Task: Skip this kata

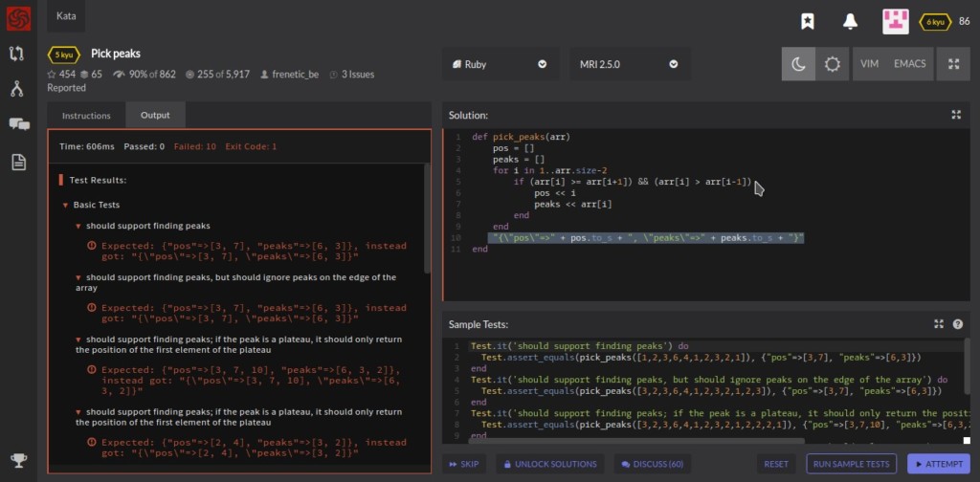Action: point(463,464)
